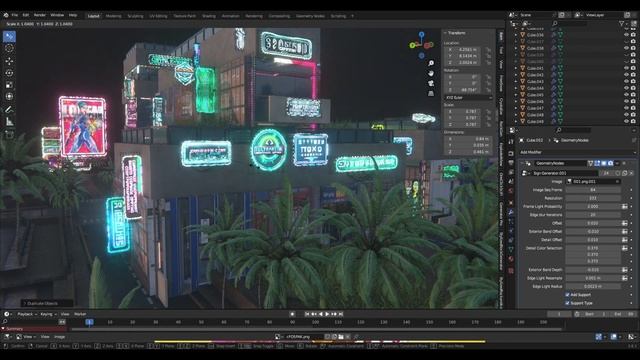The width and height of the screenshot is (640, 360).
Task: Open the File menu
Action: (x=15, y=15)
